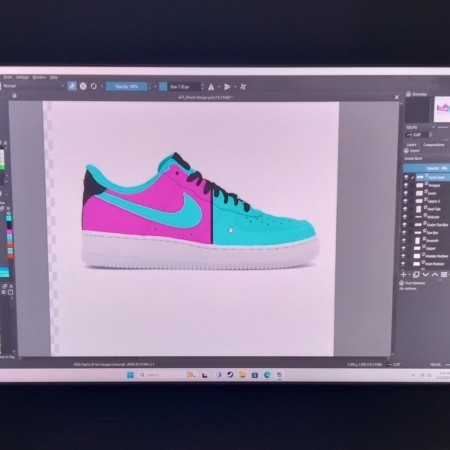Hide the Swoosh layer via its eye icon
450x450 pixels.
point(405,241)
